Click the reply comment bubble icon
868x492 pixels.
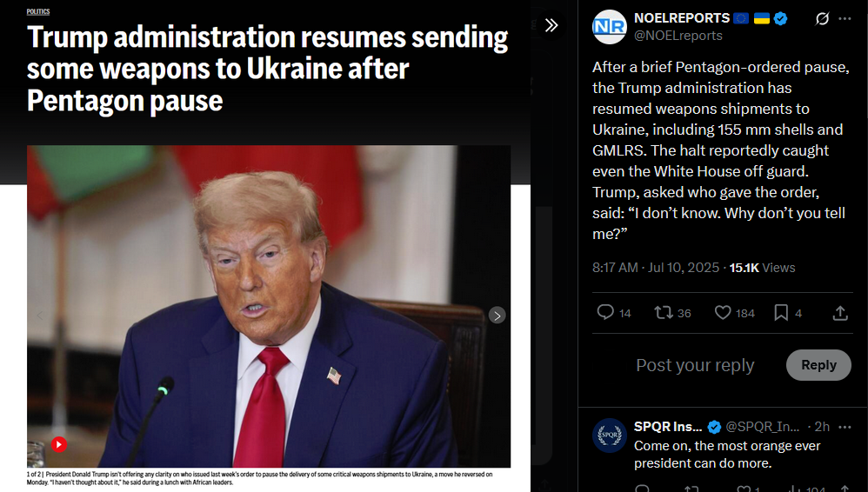coord(605,313)
